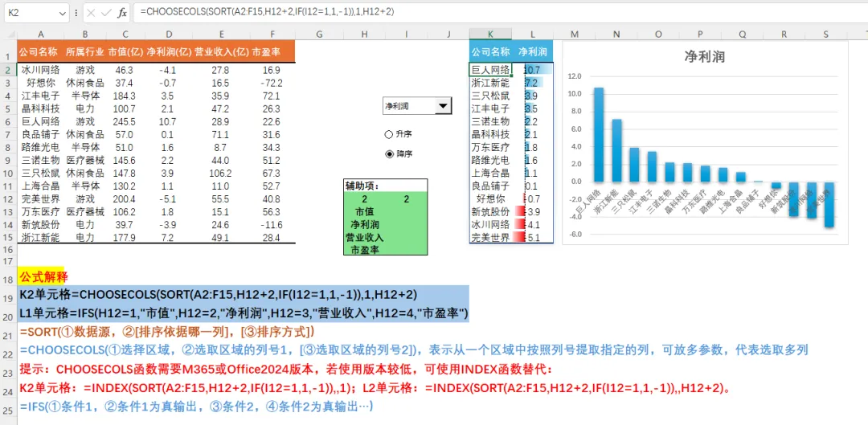This screenshot has width=868, height=425.
Task: Select column A header
Action: [40, 34]
